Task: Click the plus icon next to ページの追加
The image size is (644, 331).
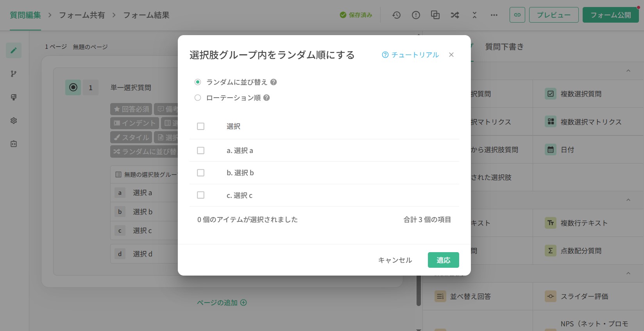Action: coord(243,303)
